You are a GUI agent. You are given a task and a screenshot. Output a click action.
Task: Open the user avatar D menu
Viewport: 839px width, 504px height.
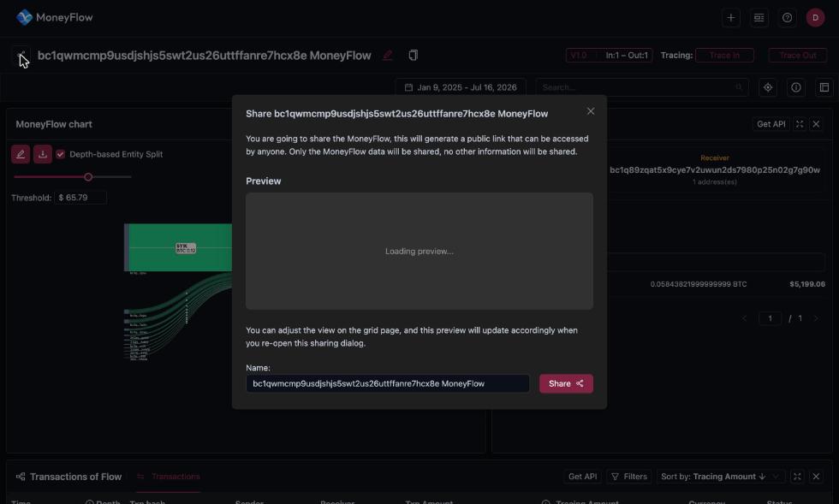tap(815, 18)
